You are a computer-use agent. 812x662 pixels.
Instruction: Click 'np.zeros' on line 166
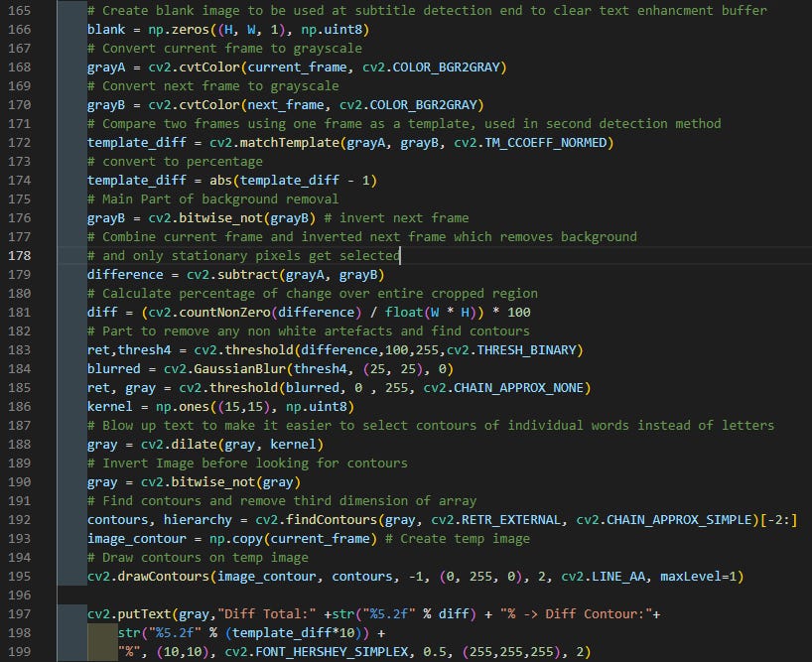[179, 30]
